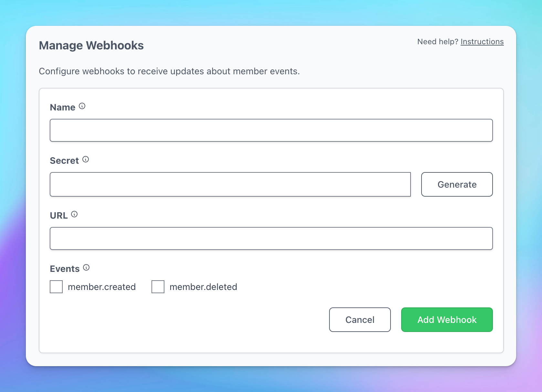This screenshot has width=542, height=392.
Task: Open the Instructions help link
Action: (x=482, y=42)
